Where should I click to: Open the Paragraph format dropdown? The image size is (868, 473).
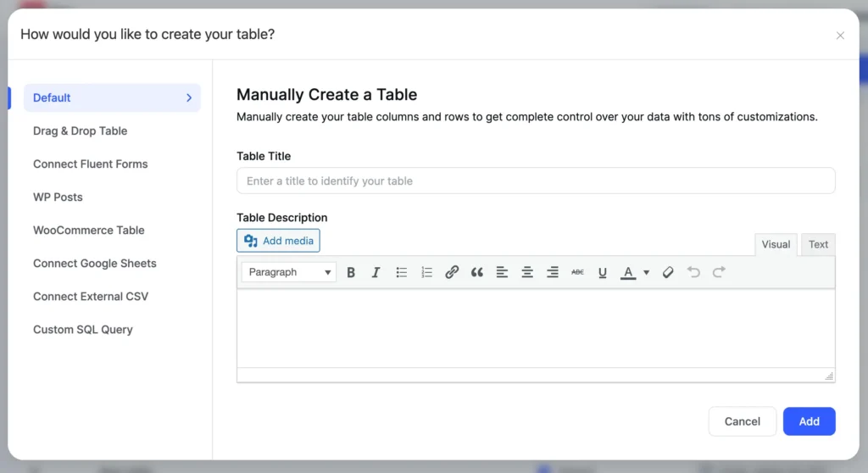(x=289, y=272)
